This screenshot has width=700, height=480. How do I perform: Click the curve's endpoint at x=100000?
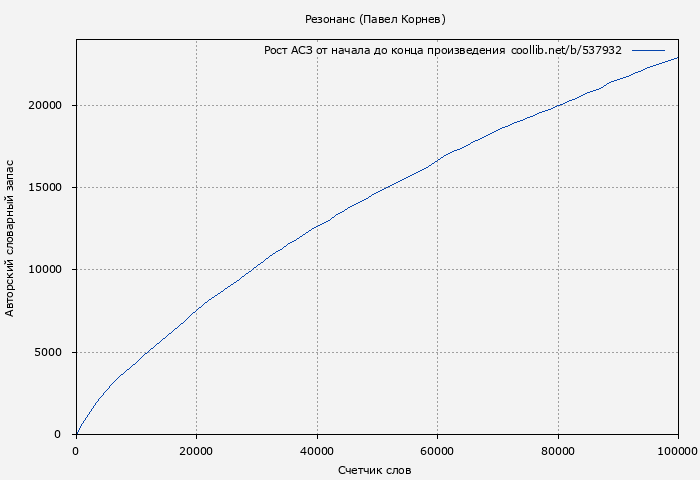point(678,57)
